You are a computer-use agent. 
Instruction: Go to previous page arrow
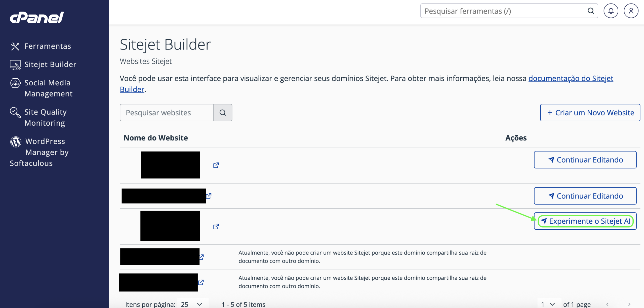coord(607,304)
